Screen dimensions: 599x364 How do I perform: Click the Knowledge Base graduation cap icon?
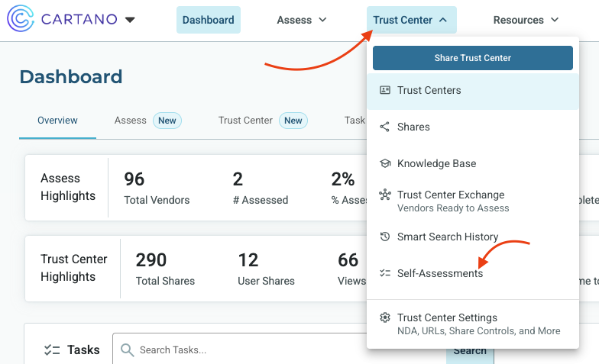pos(385,163)
